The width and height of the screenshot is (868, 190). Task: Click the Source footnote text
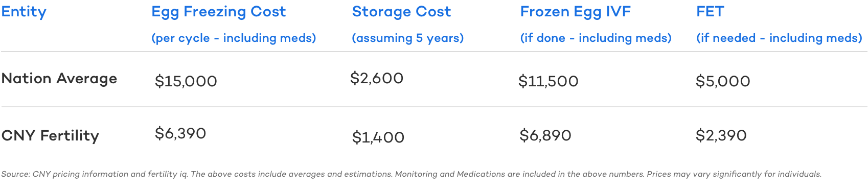coord(411,174)
